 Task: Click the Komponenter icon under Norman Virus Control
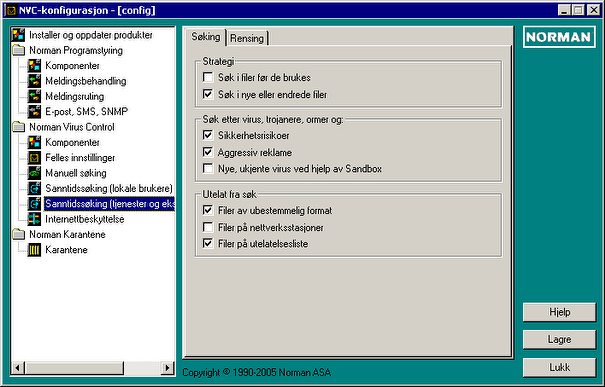(34, 142)
